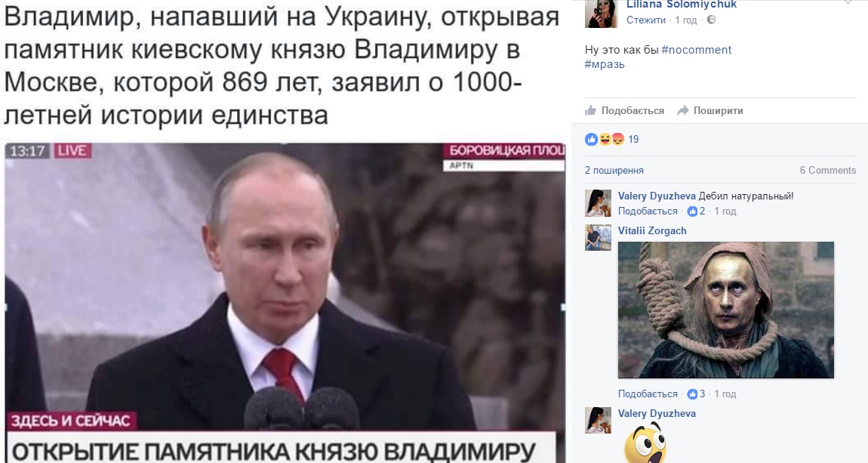Click the Стежити follow link
Viewport: 868px width, 463px height.
646,20
